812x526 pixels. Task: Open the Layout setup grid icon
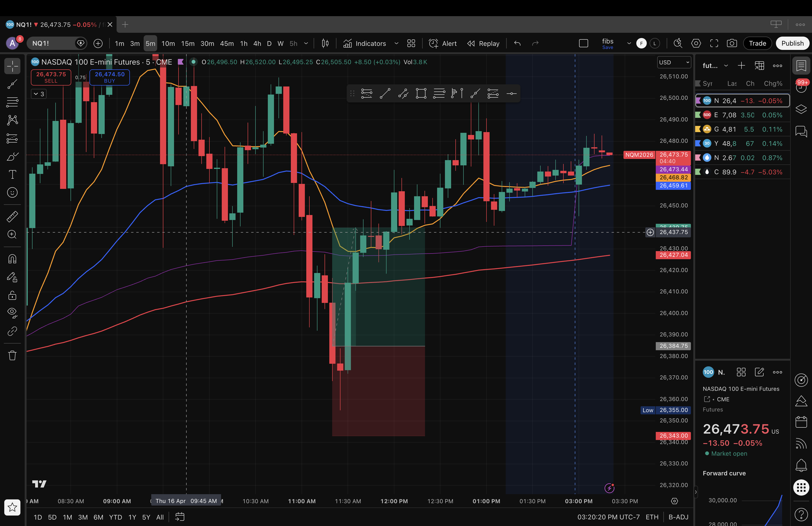(x=411, y=43)
